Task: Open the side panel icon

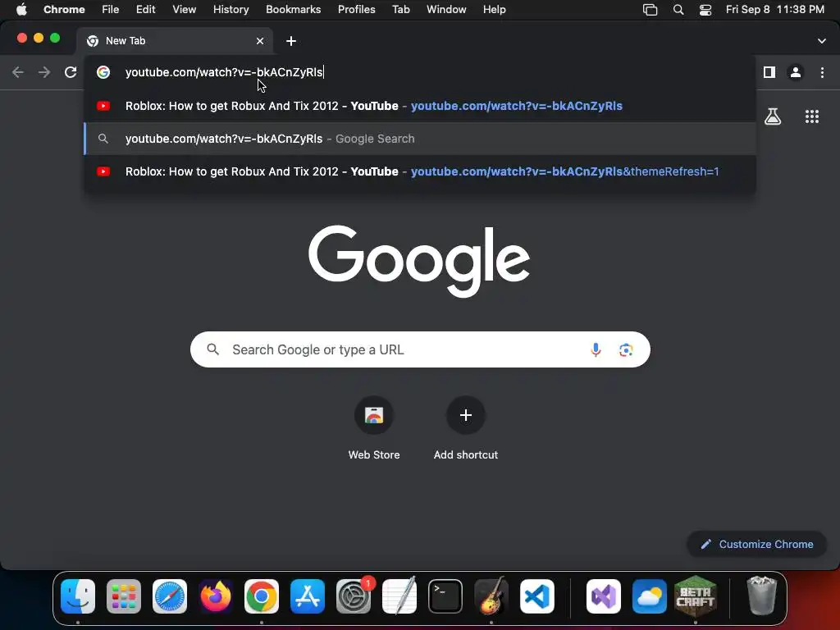Action: click(x=769, y=72)
